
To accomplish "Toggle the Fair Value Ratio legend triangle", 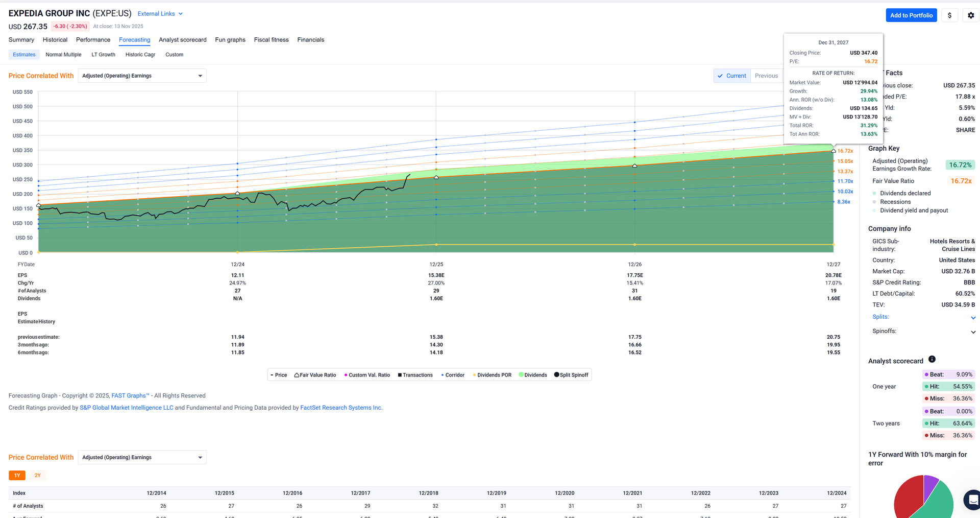I will click(x=297, y=375).
